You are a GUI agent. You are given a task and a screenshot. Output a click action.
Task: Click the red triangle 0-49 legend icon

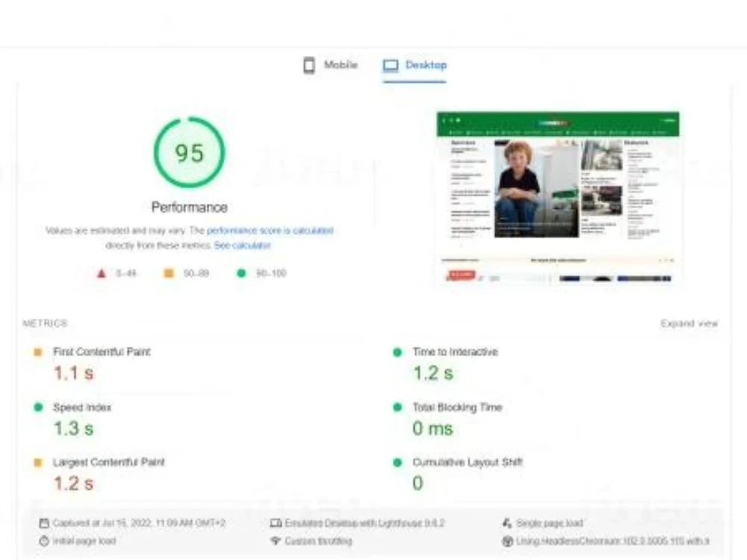click(x=102, y=273)
